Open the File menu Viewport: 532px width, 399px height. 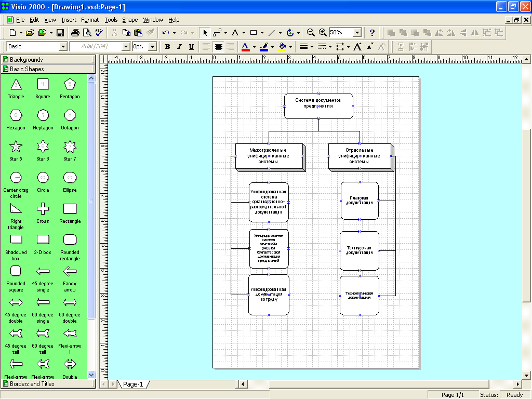pos(20,20)
